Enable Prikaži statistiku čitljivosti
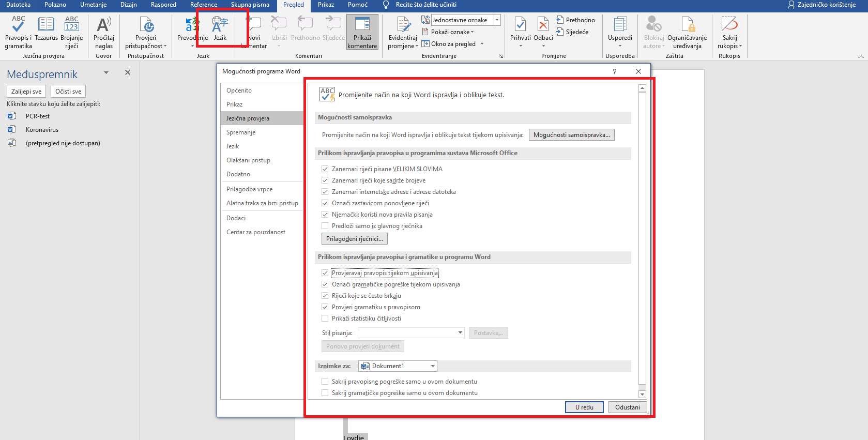 click(325, 318)
